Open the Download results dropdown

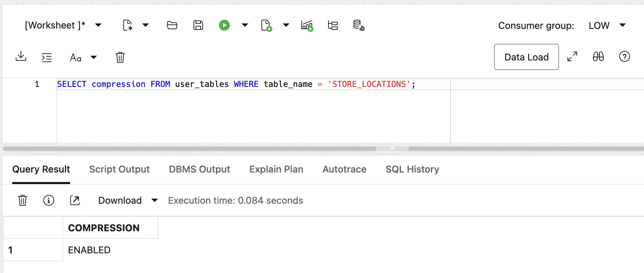pyautogui.click(x=128, y=201)
